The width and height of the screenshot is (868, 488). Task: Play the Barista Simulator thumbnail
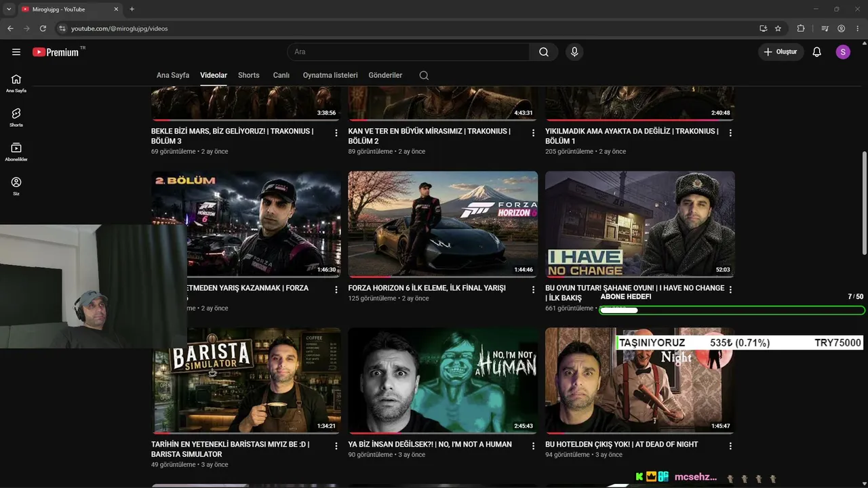tap(246, 381)
